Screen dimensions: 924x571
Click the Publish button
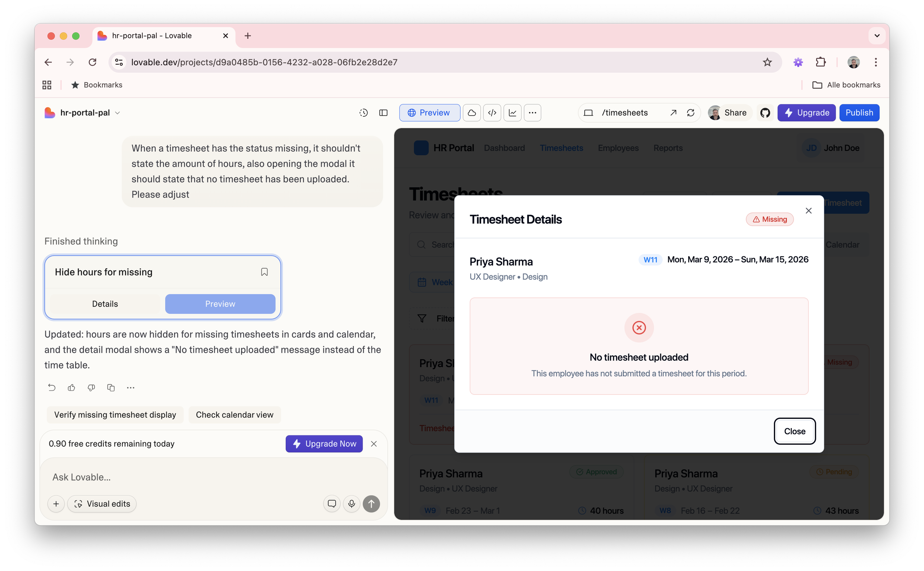859,113
